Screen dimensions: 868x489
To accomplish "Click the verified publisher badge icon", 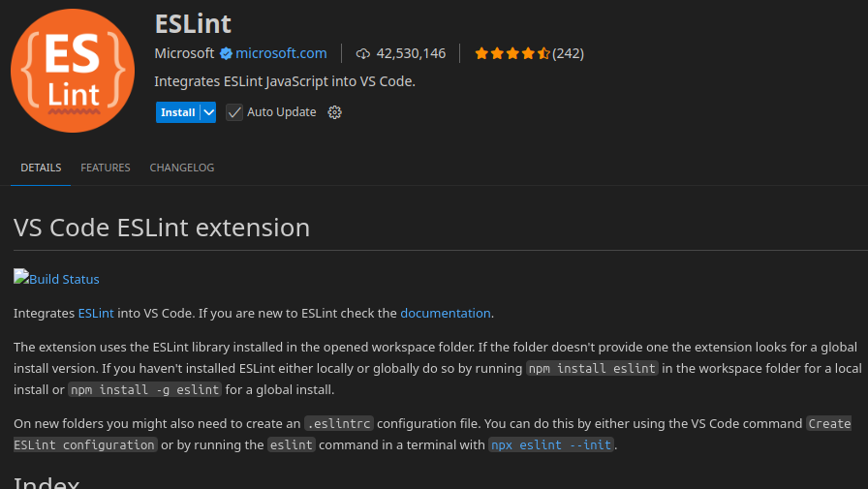I will click(x=226, y=53).
